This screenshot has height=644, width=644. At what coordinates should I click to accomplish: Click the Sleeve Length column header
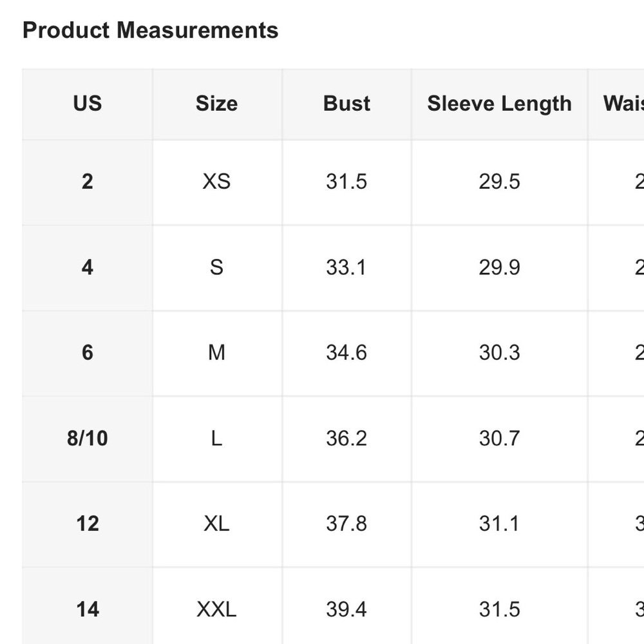point(499,104)
